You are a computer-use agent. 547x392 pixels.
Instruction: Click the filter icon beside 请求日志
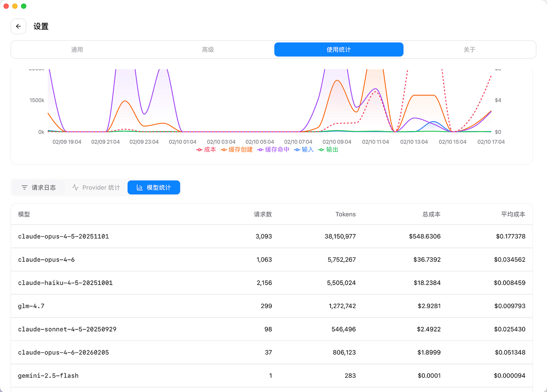(x=25, y=188)
